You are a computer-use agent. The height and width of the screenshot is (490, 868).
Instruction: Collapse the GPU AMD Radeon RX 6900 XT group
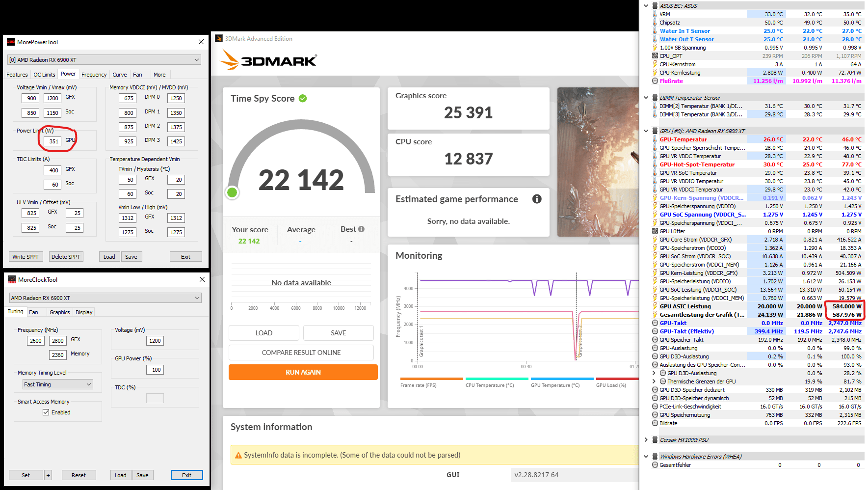[646, 131]
